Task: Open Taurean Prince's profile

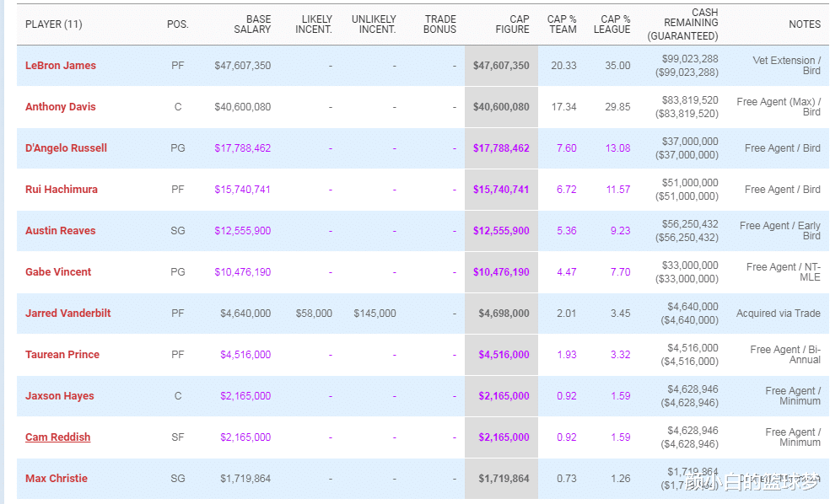Action: 62,354
